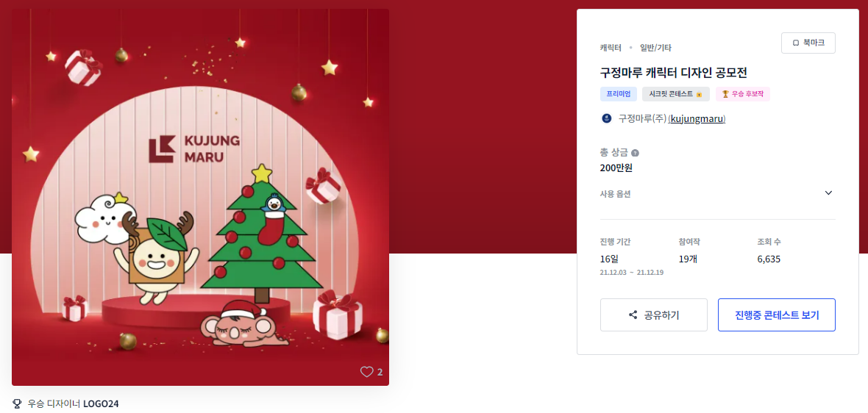Click the bookmark square icon
The image size is (868, 413).
[x=795, y=43]
